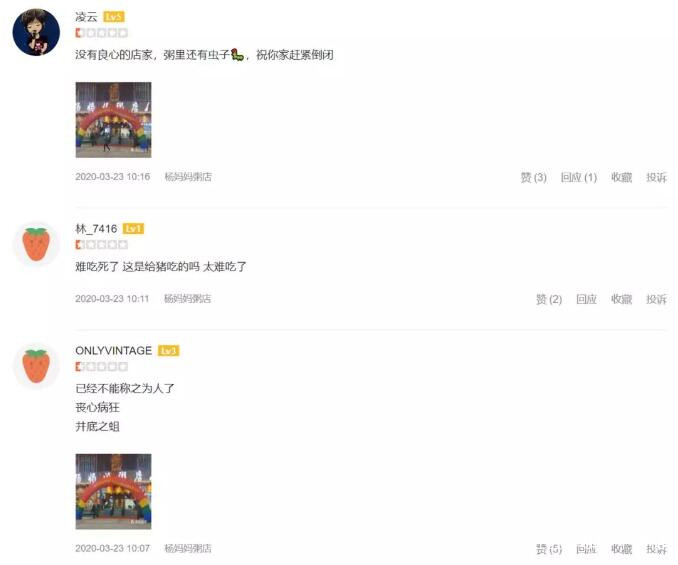Viewport: 678px width, 565px height.
Task: Click the star rating under 凌云
Action: point(102,33)
